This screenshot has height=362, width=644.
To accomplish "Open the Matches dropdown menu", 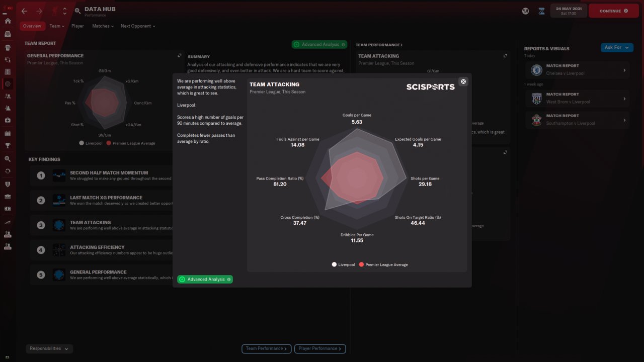I will pos(103,26).
